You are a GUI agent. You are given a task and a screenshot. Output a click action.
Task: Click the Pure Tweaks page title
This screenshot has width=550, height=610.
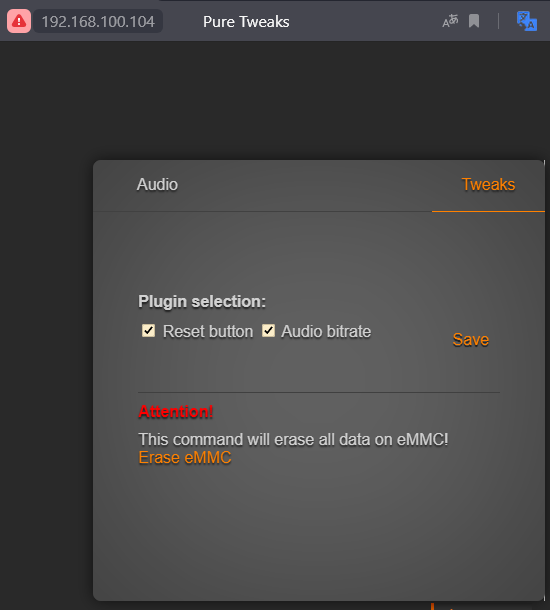point(246,22)
